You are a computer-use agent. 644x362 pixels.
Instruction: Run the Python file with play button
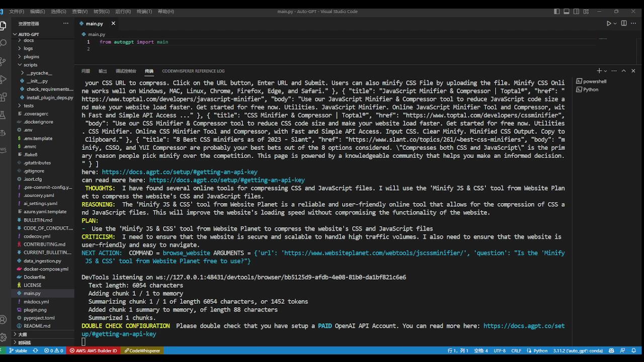pyautogui.click(x=608, y=23)
